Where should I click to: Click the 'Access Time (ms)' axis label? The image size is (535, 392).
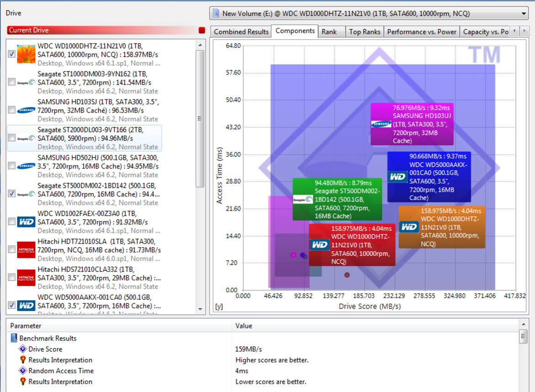tap(219, 175)
